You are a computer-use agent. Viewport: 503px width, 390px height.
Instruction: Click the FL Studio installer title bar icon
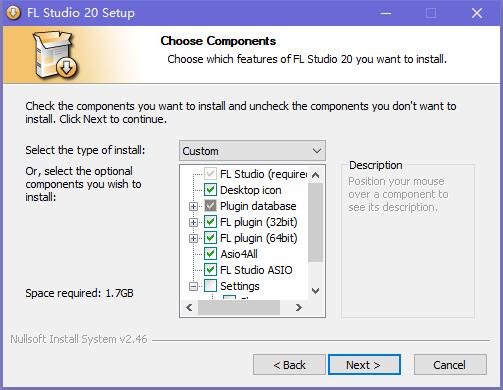13,13
